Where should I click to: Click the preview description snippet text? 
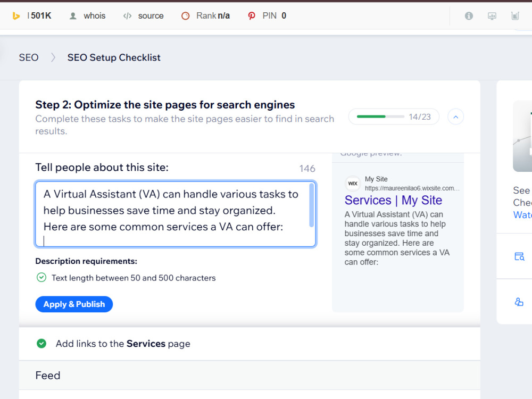397,238
